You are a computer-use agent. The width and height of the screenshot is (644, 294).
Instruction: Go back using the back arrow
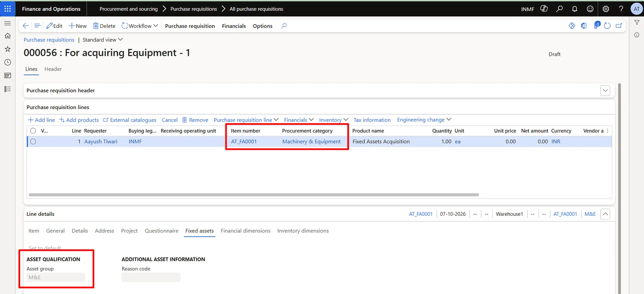tap(26, 26)
